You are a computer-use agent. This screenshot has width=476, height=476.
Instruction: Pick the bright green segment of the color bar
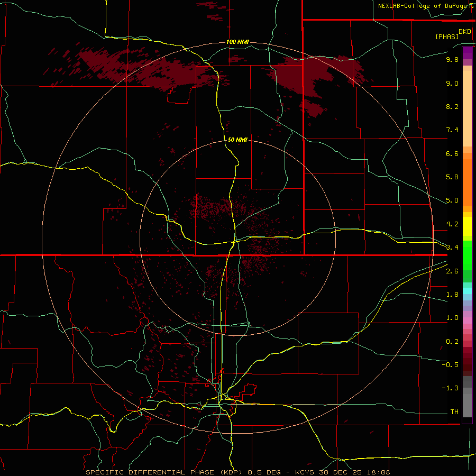(x=467, y=255)
